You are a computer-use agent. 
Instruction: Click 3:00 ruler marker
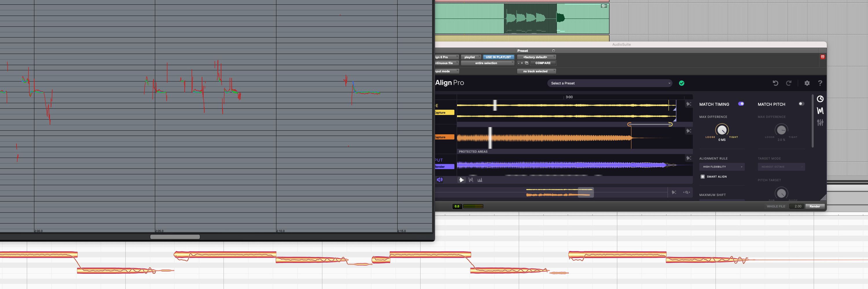[x=569, y=97]
